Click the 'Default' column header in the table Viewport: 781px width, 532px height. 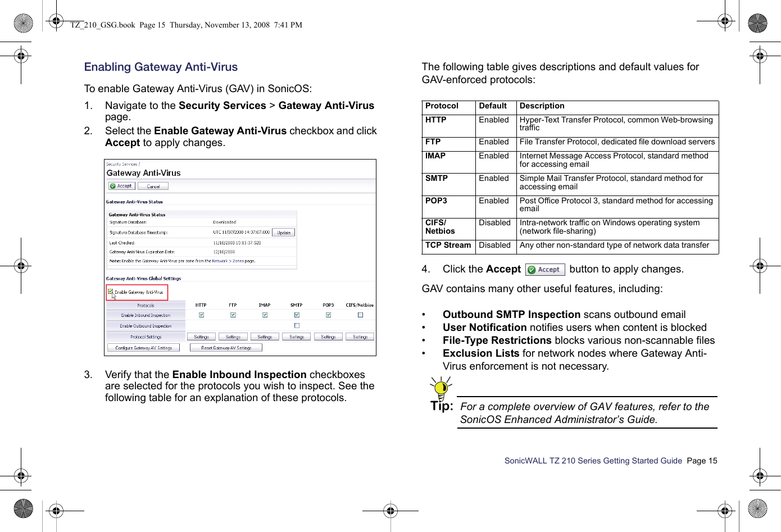493,106
